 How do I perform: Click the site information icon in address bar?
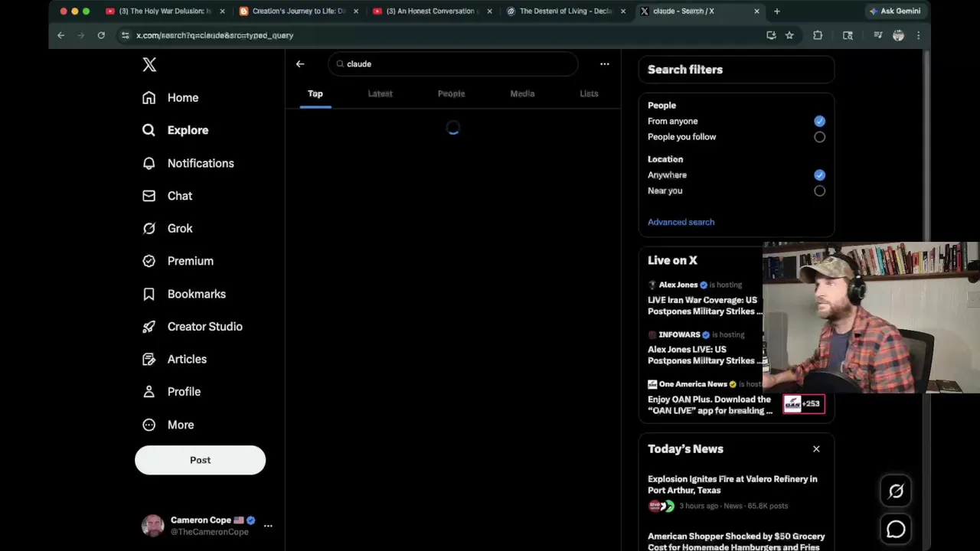tap(126, 35)
